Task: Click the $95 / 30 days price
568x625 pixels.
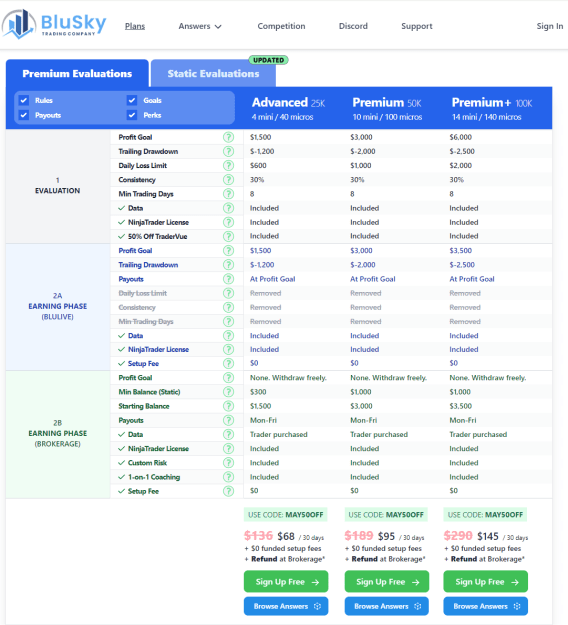Action: (401, 537)
